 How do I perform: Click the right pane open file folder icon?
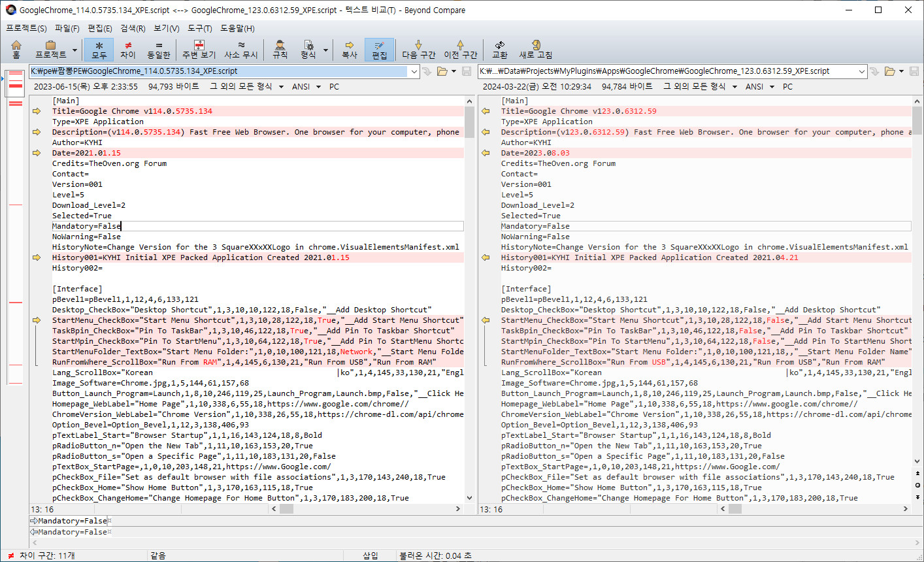(890, 71)
